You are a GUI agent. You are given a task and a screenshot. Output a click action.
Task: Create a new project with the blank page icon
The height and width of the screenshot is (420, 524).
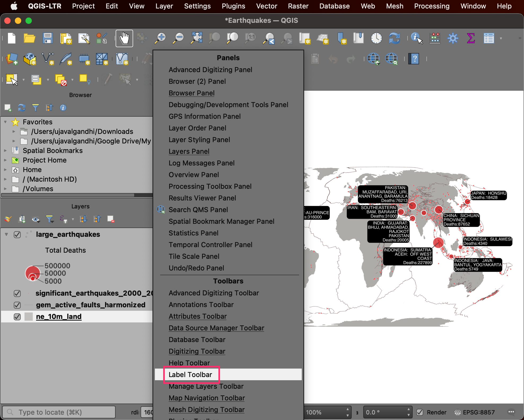pyautogui.click(x=12, y=38)
